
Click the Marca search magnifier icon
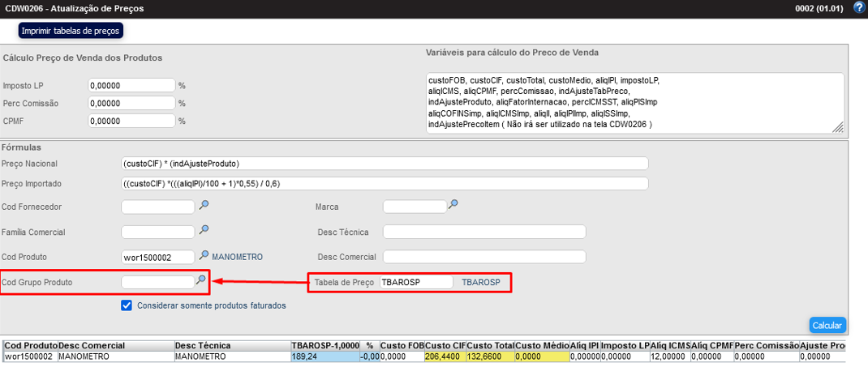point(453,204)
